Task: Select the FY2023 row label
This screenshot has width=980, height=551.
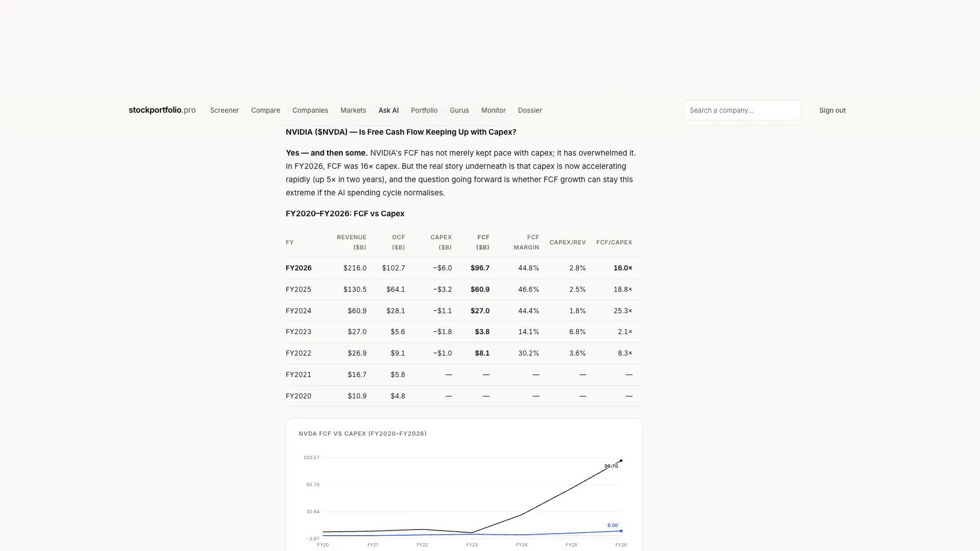Action: pos(299,332)
